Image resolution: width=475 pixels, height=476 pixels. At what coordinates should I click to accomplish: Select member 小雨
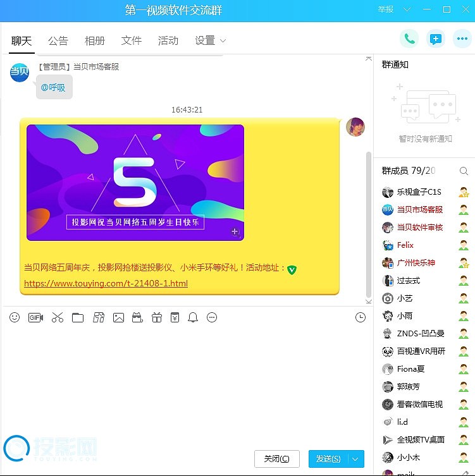(425, 315)
